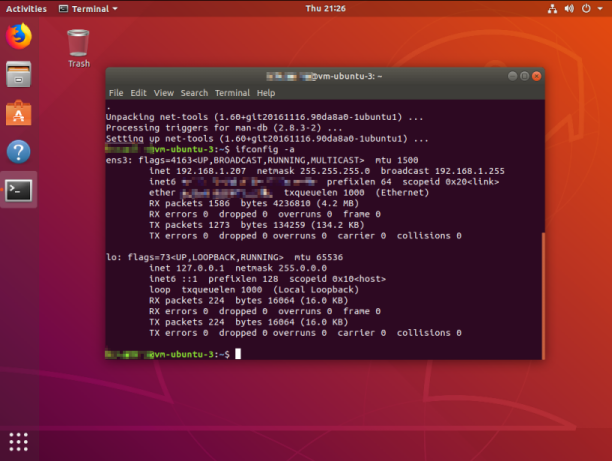Show the applications grid
612x461 pixels.
[x=18, y=441]
